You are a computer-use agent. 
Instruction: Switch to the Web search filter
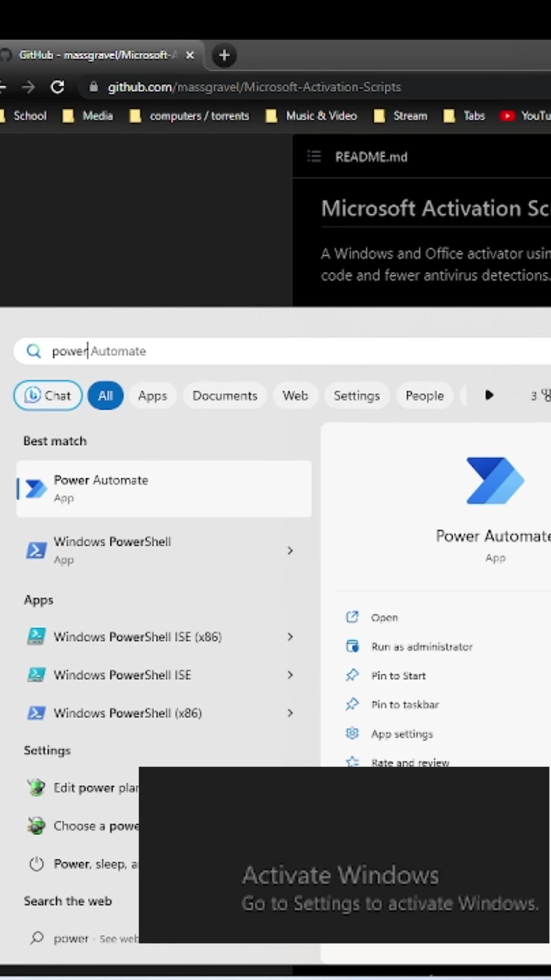(x=295, y=395)
